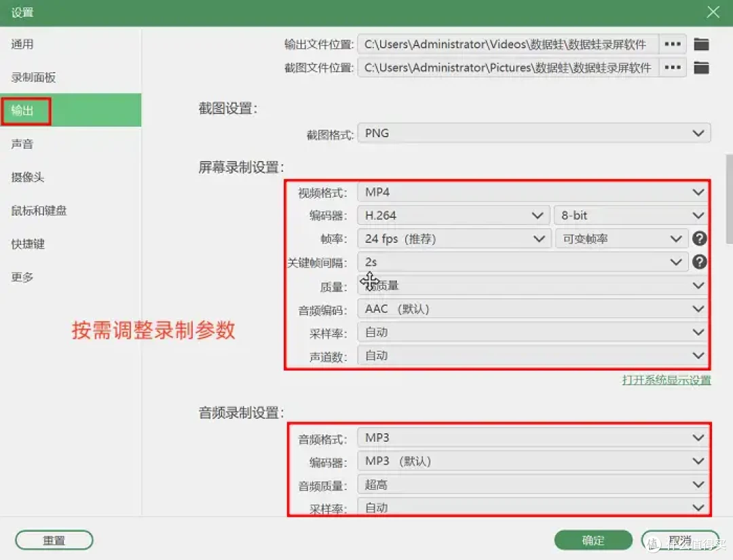Open the 音频质量 超高 dropdown
Screen dimensions: 733x560
point(534,484)
